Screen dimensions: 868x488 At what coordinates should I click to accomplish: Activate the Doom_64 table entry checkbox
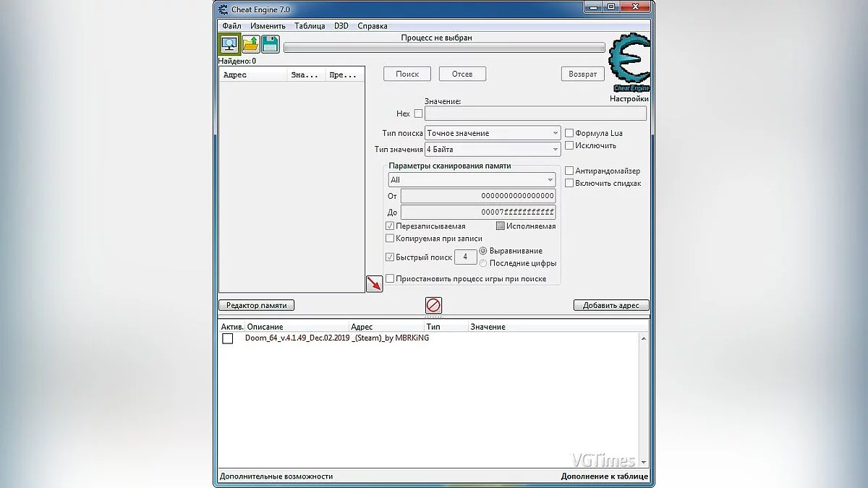pos(228,338)
